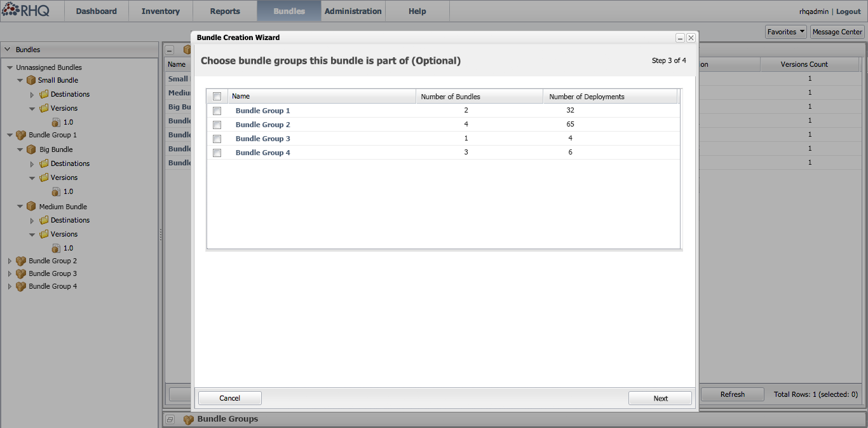The height and width of the screenshot is (428, 868).
Task: Click the Bundle Group 4 tree icon
Action: (x=21, y=287)
